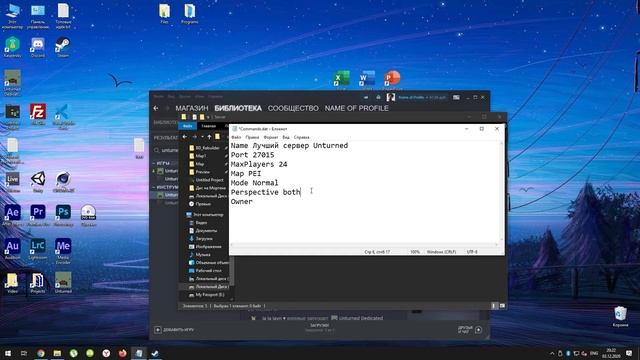Open СООБЩЕСТВО tab in Steam
The height and width of the screenshot is (360, 640).
click(x=293, y=108)
